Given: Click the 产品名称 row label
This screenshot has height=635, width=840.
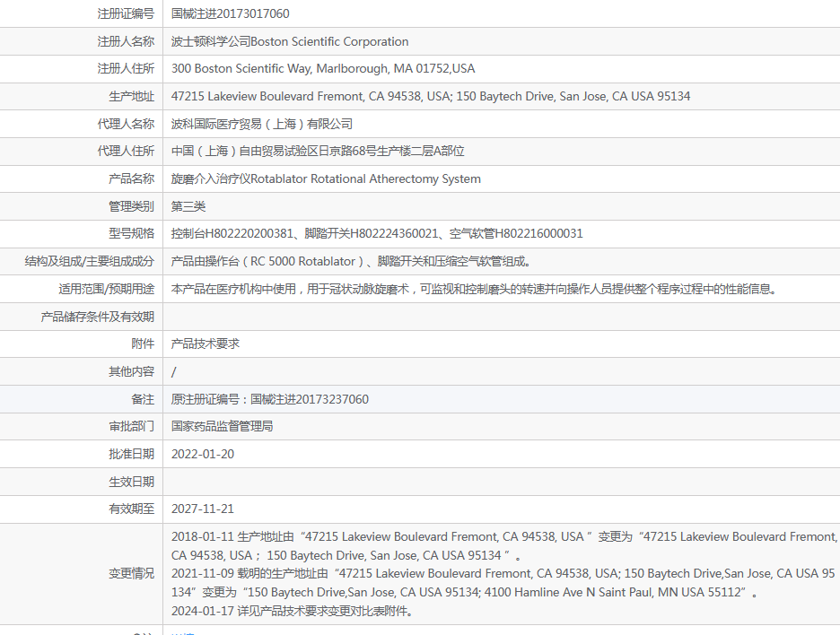Looking at the screenshot, I should click(x=131, y=178).
